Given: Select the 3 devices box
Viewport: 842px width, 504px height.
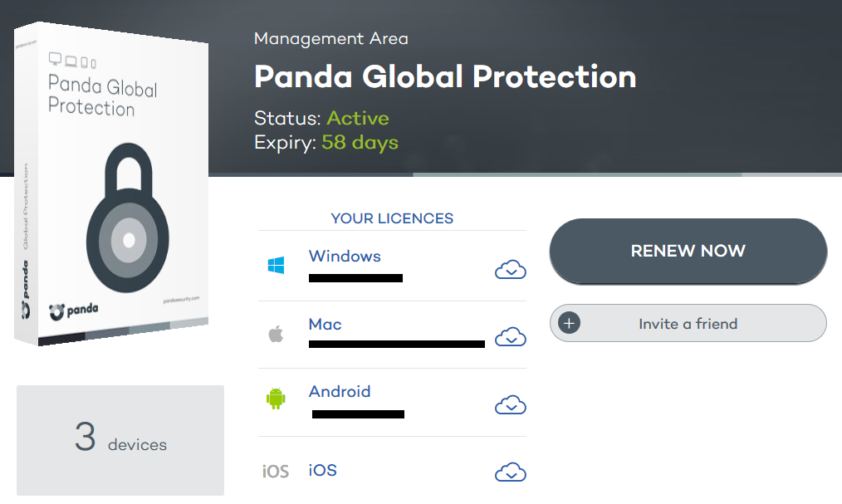Looking at the screenshot, I should [x=120, y=439].
